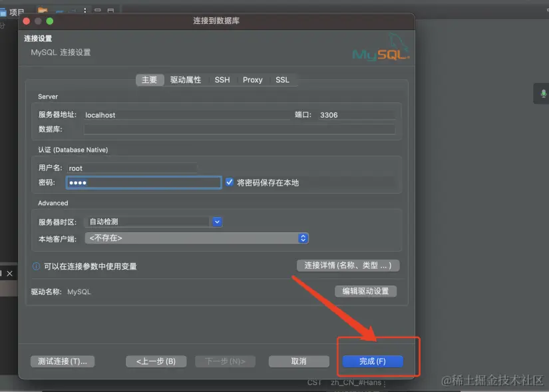Click the 可以在连接参数中使用变量 hint text
Screen dimensions: 549x392
click(91, 266)
